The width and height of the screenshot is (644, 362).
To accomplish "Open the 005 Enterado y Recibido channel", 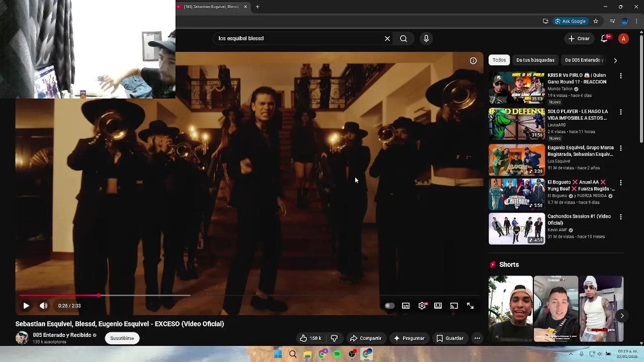I will coord(62,335).
